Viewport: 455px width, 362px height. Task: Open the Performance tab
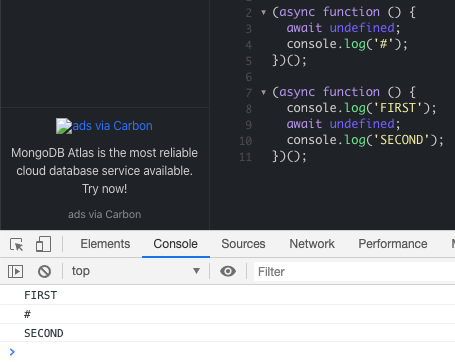click(393, 244)
